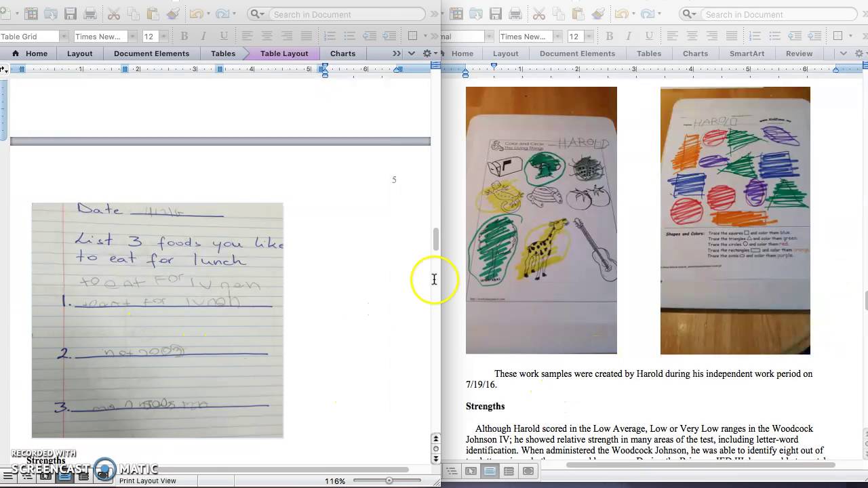Click Copy icon in right window
The height and width of the screenshot is (488, 868).
point(559,14)
